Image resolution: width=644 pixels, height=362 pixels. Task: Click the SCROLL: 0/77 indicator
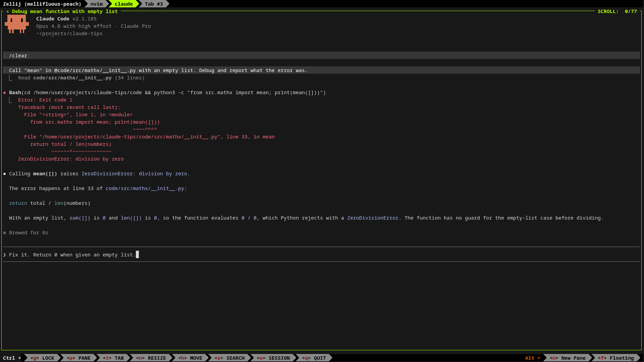[617, 11]
